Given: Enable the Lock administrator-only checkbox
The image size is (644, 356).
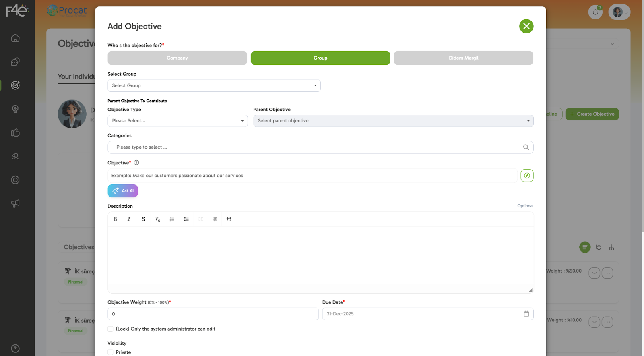Looking at the screenshot, I should point(111,329).
